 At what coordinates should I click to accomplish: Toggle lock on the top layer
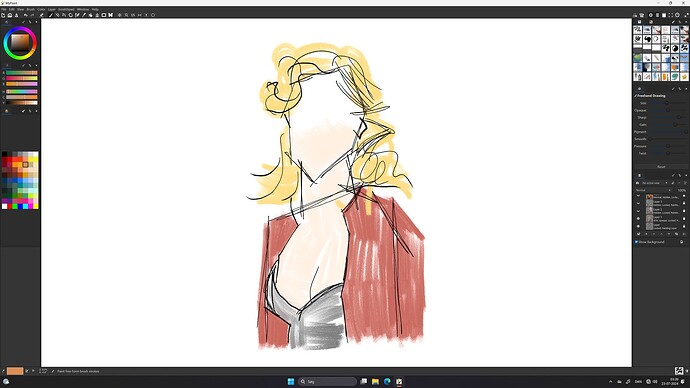click(684, 197)
